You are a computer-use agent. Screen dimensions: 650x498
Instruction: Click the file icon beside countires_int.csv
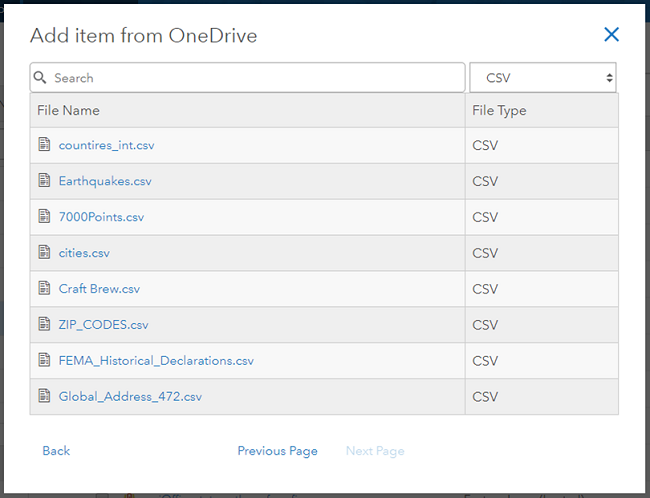click(x=44, y=145)
